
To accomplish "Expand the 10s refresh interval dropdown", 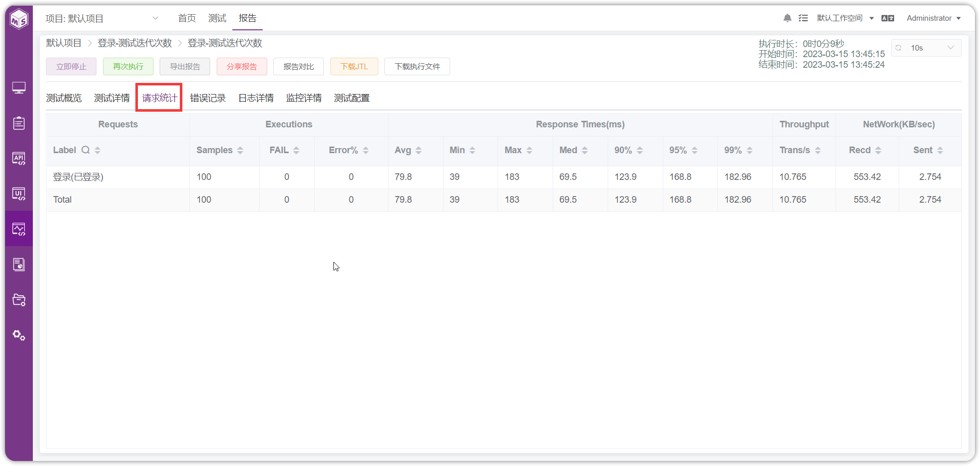I will [926, 48].
